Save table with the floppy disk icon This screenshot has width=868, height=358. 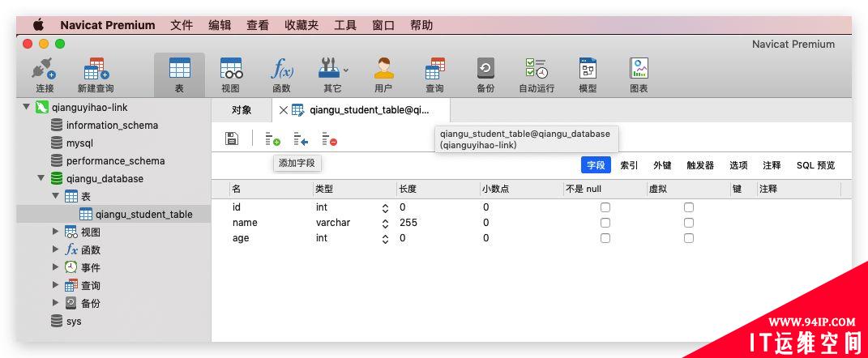click(232, 139)
